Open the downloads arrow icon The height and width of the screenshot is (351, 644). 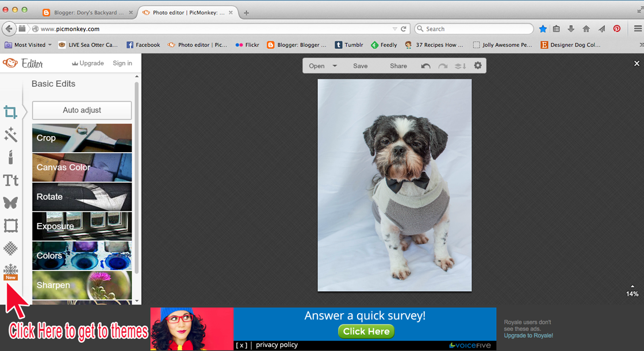click(x=571, y=29)
